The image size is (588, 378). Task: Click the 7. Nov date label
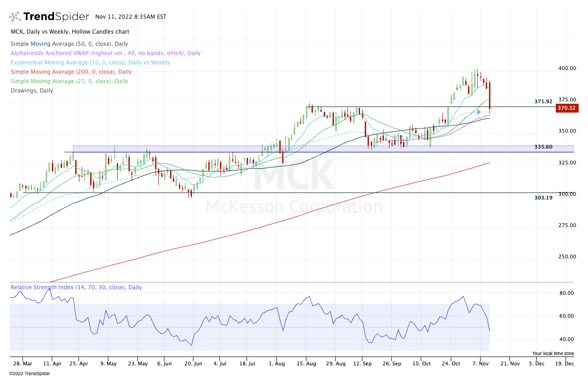tap(481, 363)
